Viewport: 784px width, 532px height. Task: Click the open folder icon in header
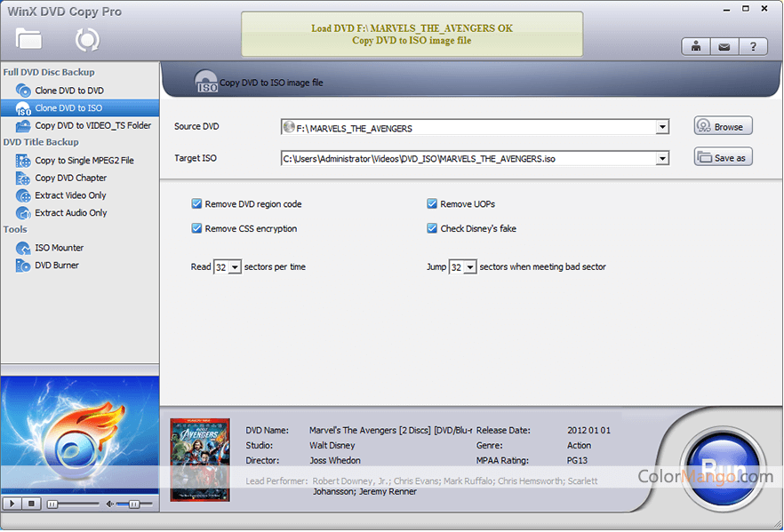coord(28,39)
